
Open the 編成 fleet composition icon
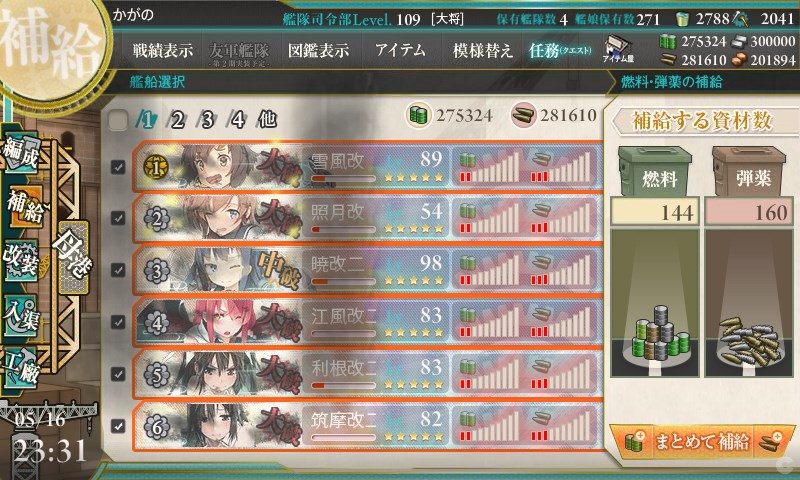21,153
